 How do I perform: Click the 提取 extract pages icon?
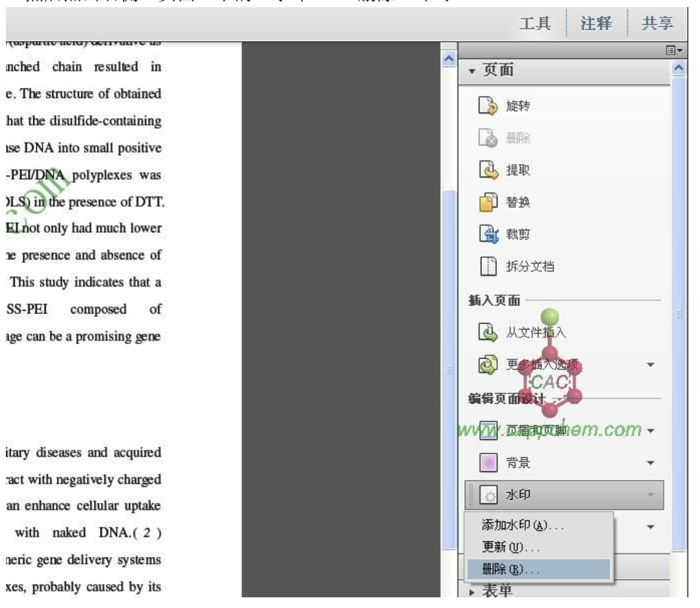(488, 170)
